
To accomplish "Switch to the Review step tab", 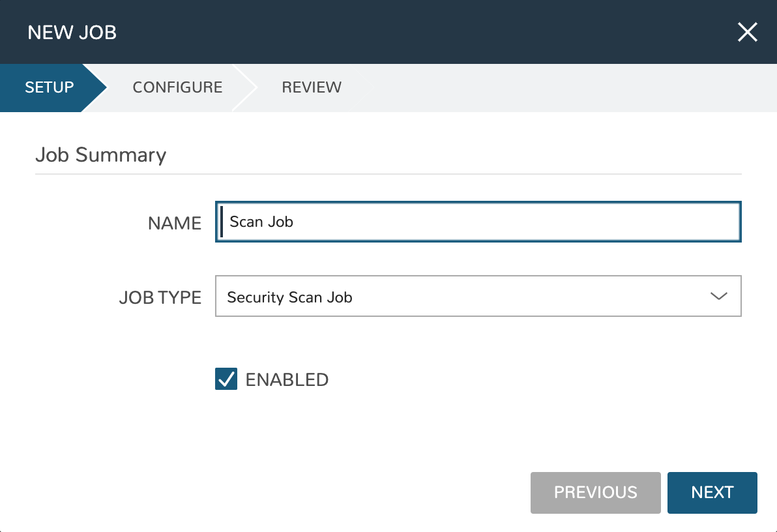I will [312, 87].
